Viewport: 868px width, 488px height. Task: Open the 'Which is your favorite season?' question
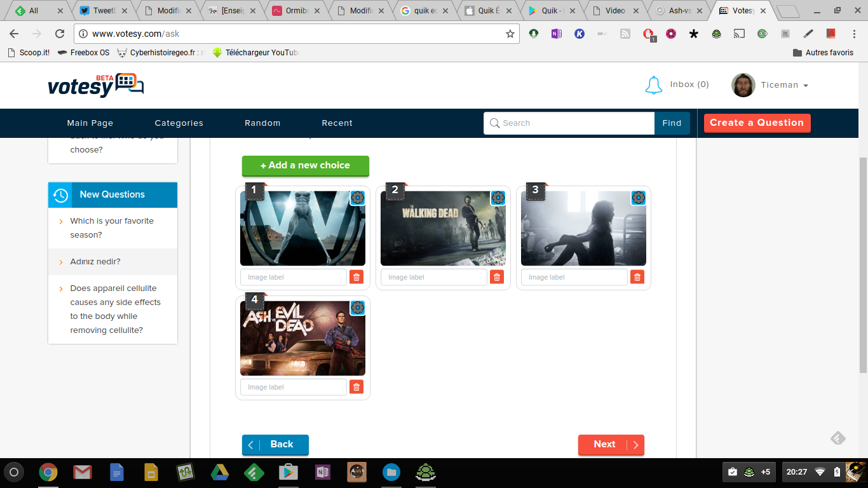(112, 228)
